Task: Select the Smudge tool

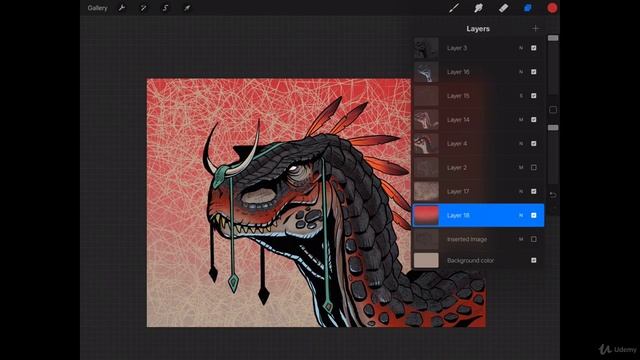Action: point(478,8)
